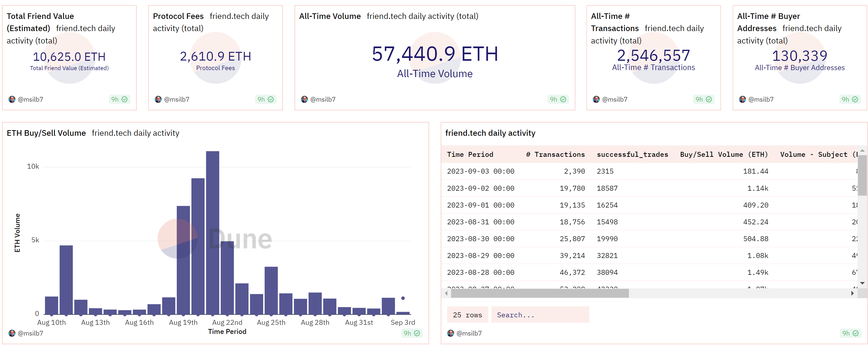
Task: Open the ETH Buy/Sell Volume chart title link
Action: (46, 133)
